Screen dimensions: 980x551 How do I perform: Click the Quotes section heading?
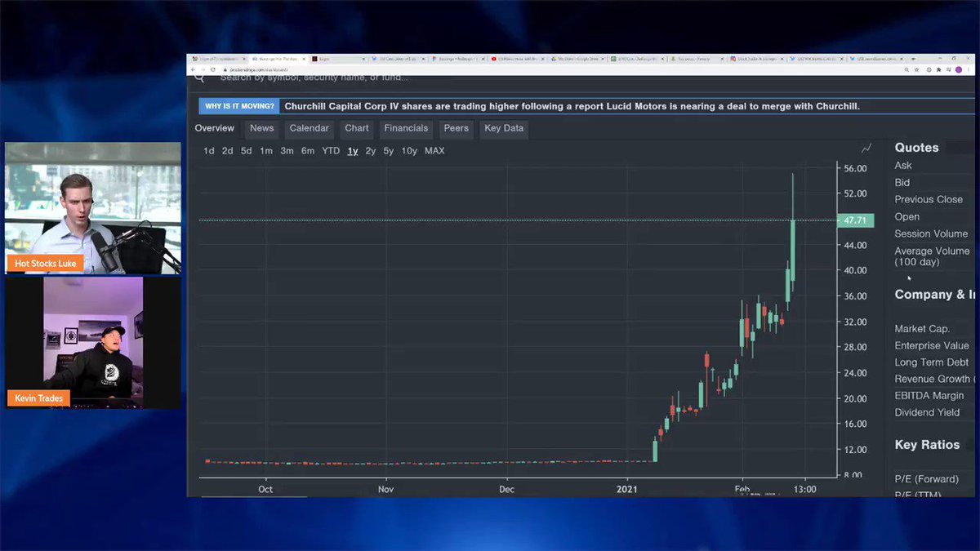[x=916, y=148]
